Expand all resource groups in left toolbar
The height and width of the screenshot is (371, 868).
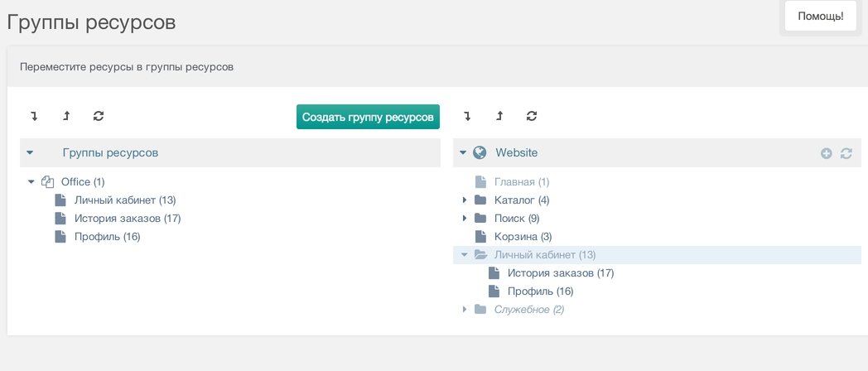[x=34, y=116]
